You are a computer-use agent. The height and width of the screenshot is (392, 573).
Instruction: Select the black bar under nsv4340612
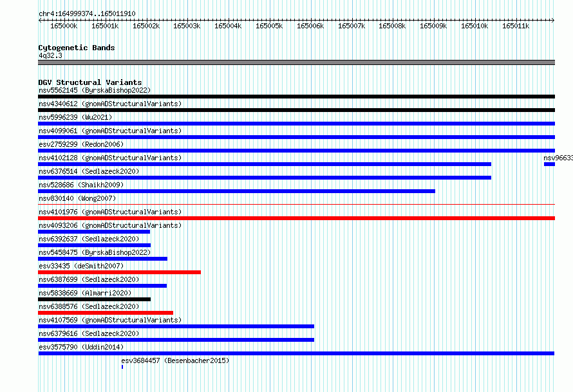[296, 110]
